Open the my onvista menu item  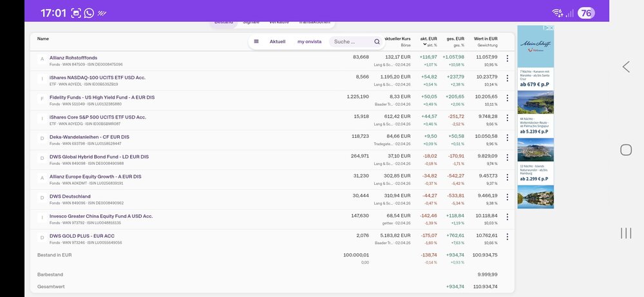[310, 41]
